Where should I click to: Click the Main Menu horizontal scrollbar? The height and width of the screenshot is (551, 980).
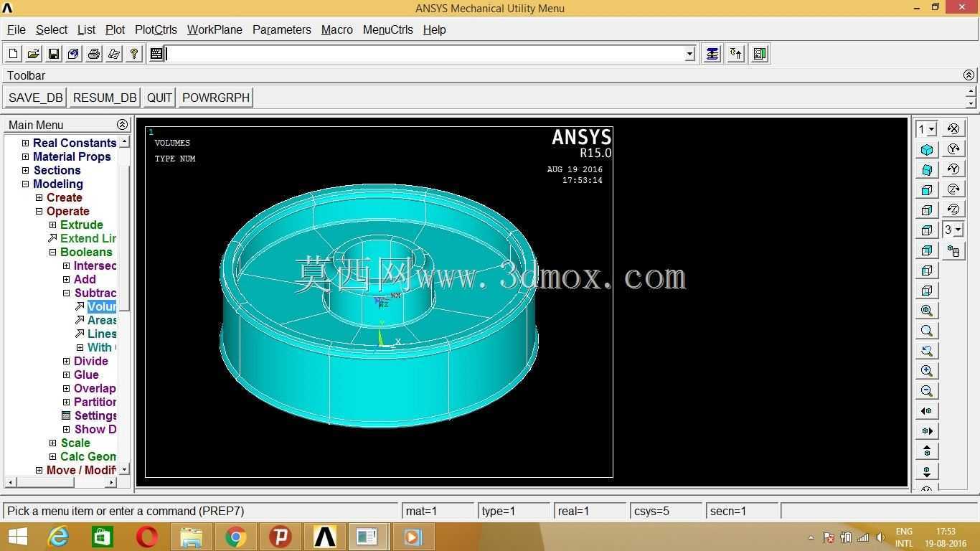61,482
